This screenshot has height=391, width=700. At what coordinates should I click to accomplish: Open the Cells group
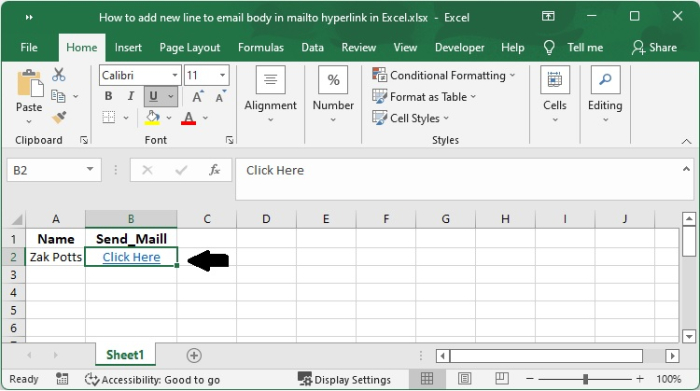click(555, 95)
